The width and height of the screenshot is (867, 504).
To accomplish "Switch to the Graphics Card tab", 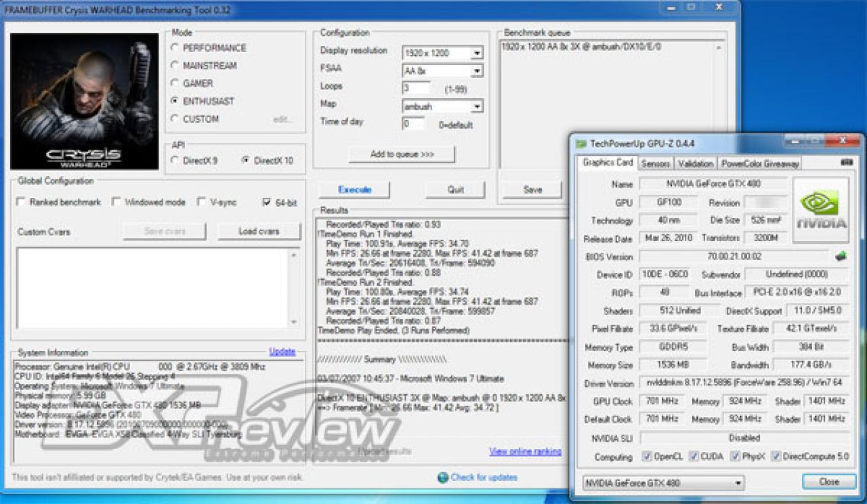I will point(608,163).
